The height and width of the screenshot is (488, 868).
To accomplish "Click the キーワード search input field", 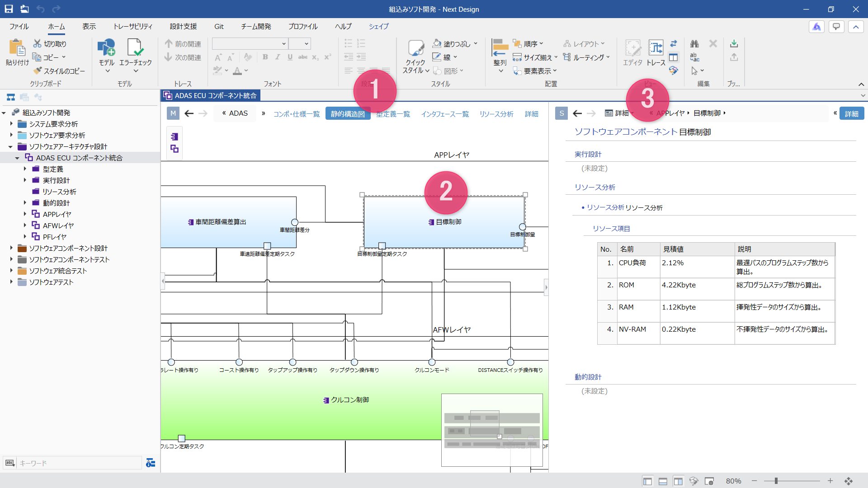I will 80,463.
